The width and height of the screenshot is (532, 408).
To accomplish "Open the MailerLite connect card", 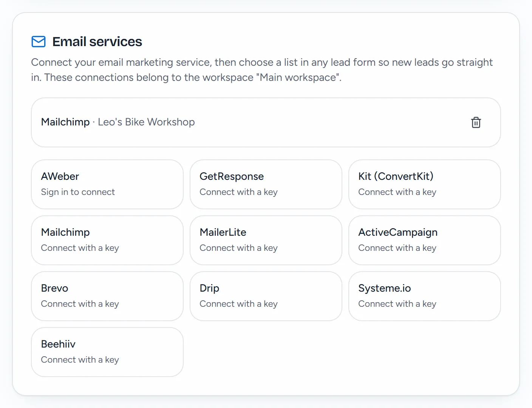I will point(266,240).
